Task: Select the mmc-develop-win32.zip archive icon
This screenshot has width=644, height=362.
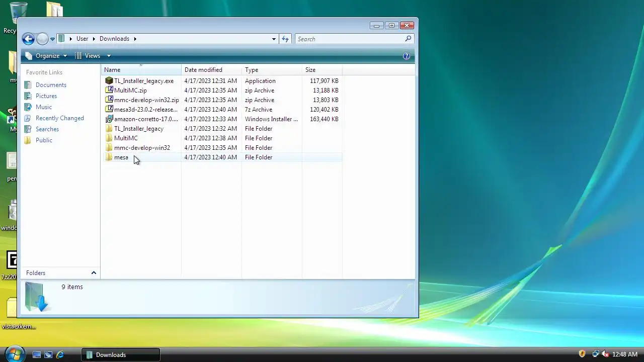Action: point(109,100)
